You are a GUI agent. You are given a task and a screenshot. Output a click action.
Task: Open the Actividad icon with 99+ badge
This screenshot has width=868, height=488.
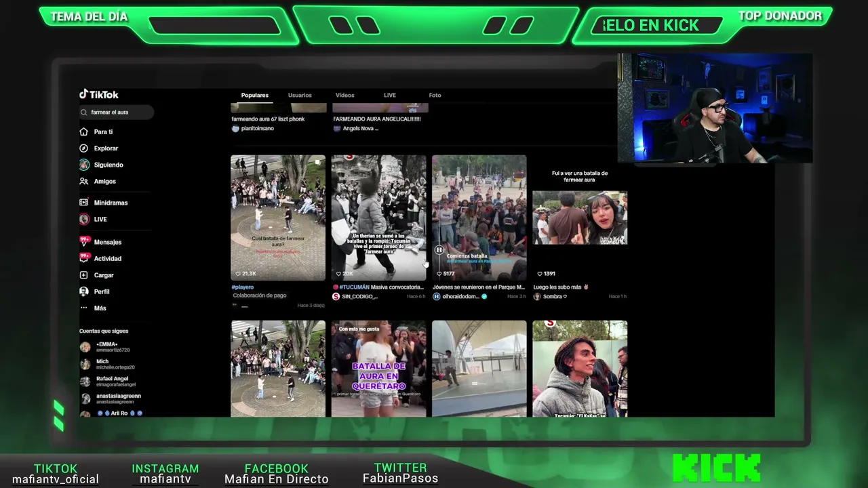point(84,258)
